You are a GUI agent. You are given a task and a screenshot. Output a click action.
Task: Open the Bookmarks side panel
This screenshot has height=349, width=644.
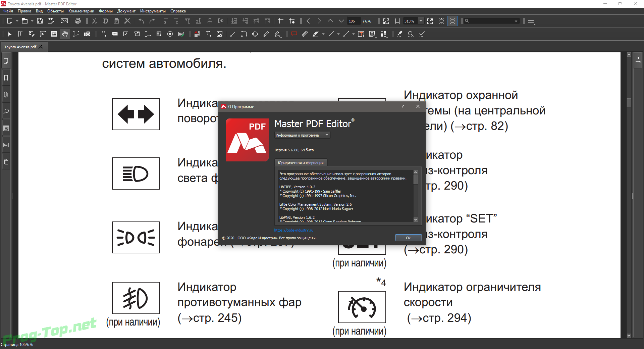[6, 78]
